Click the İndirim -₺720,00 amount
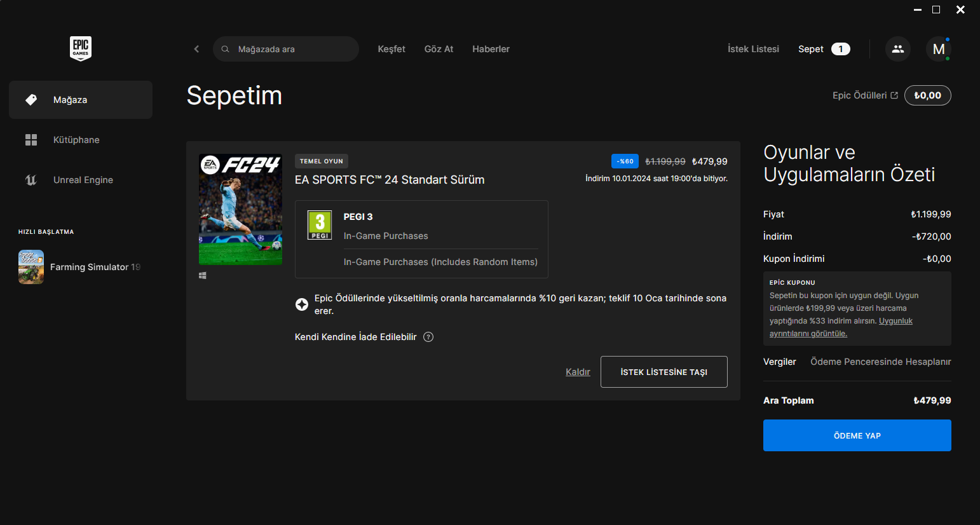The width and height of the screenshot is (980, 525). pos(932,236)
